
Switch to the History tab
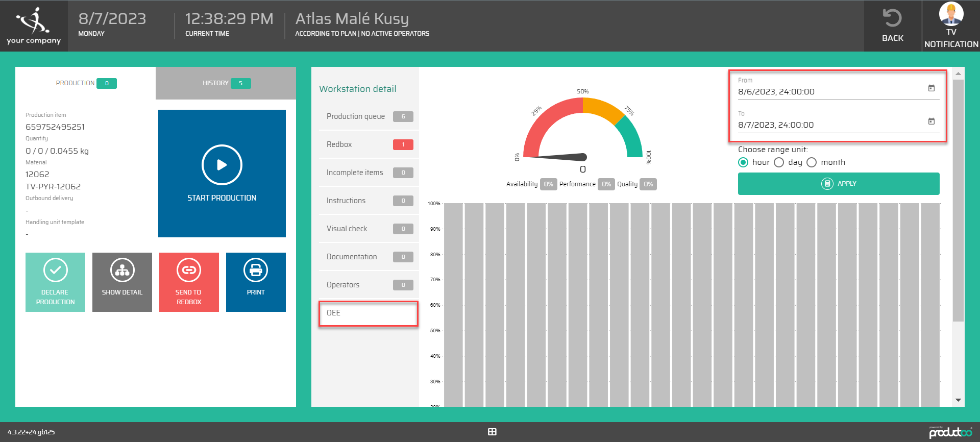pyautogui.click(x=226, y=83)
